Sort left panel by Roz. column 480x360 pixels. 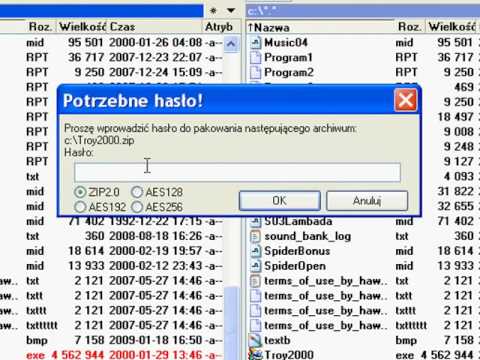pos(40,27)
